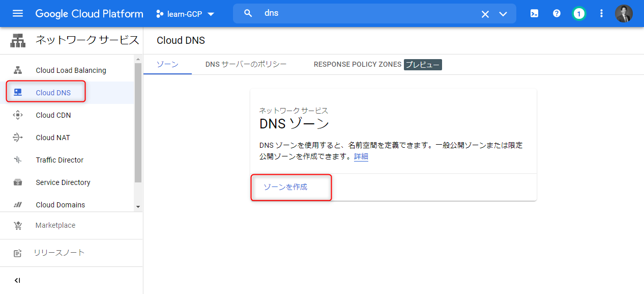644x294 pixels.
Task: Click the Marketplace cart icon
Action: coord(18,225)
